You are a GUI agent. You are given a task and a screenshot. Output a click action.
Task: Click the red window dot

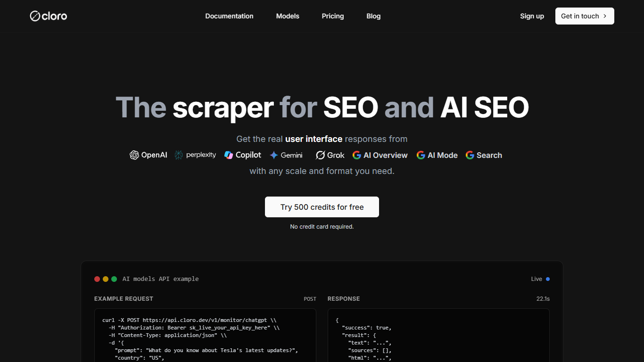click(x=97, y=279)
